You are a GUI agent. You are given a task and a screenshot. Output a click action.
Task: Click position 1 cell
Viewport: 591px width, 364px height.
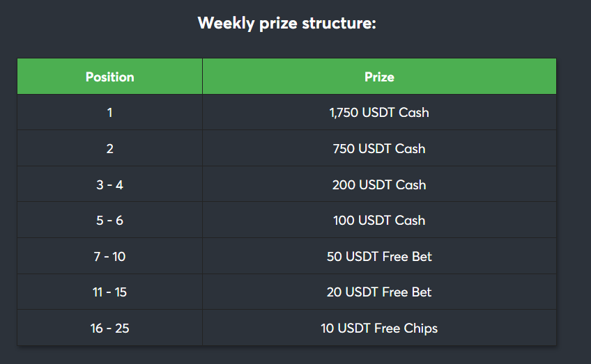[109, 112]
